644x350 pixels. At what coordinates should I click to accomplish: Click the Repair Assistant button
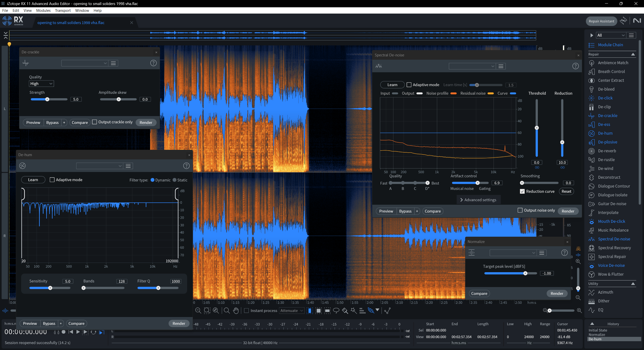pyautogui.click(x=601, y=21)
